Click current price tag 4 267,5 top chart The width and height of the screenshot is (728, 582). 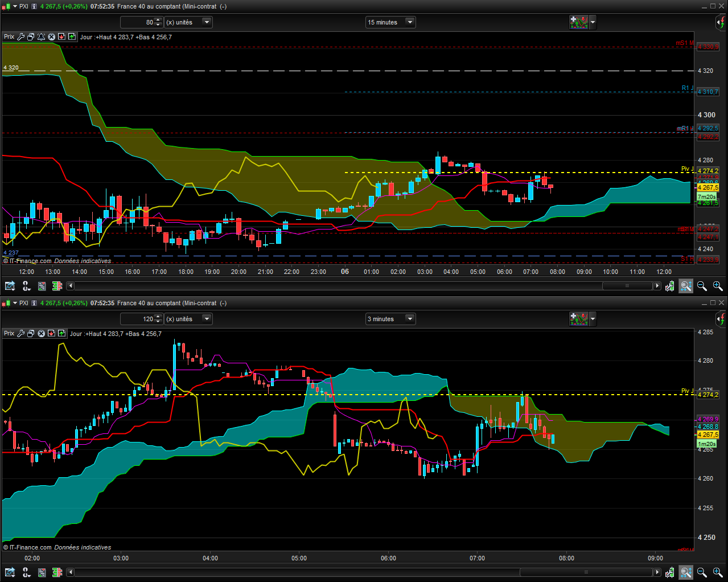pos(708,187)
